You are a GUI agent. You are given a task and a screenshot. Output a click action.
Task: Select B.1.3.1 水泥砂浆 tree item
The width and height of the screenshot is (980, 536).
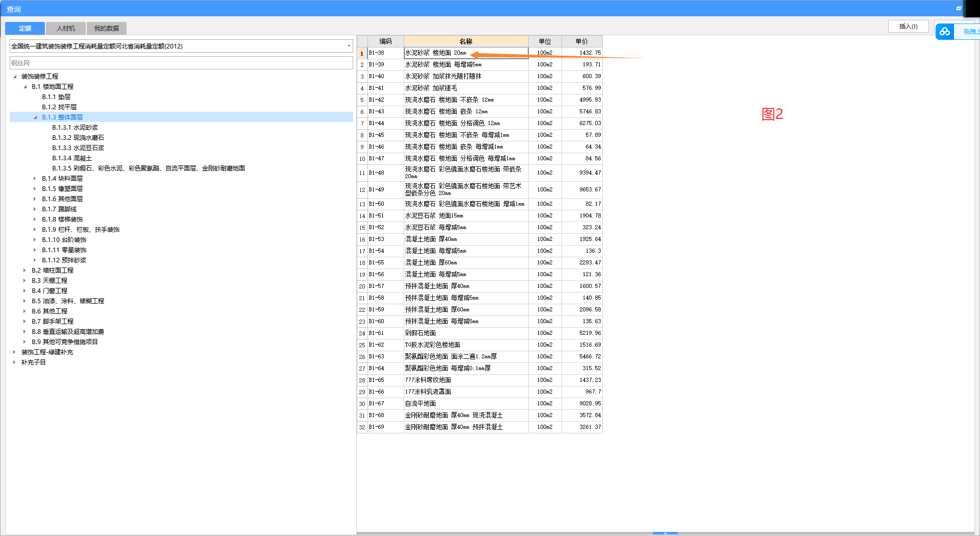[x=75, y=128]
